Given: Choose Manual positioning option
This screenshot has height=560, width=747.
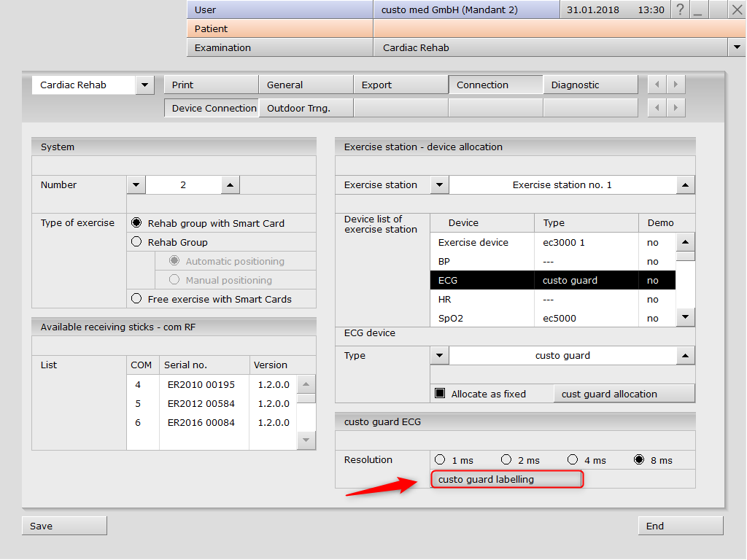Looking at the screenshot, I should 174,280.
